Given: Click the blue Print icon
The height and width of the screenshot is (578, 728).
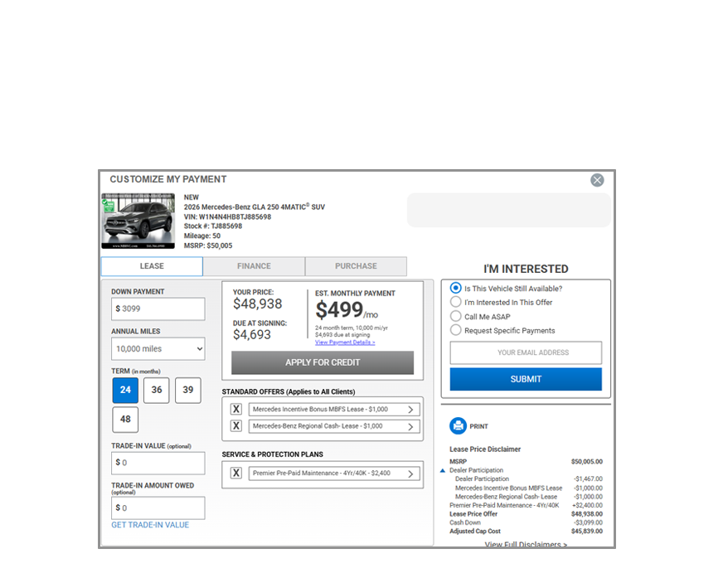Looking at the screenshot, I should [458, 425].
